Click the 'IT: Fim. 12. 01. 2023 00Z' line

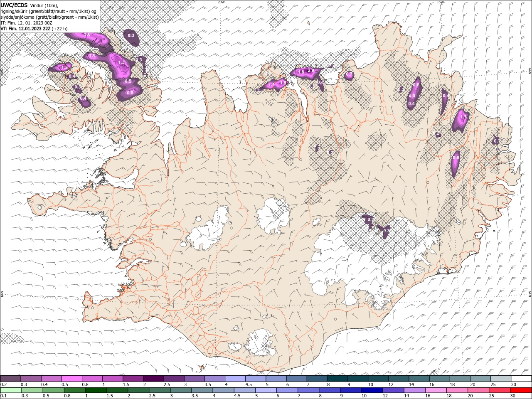(26, 23)
